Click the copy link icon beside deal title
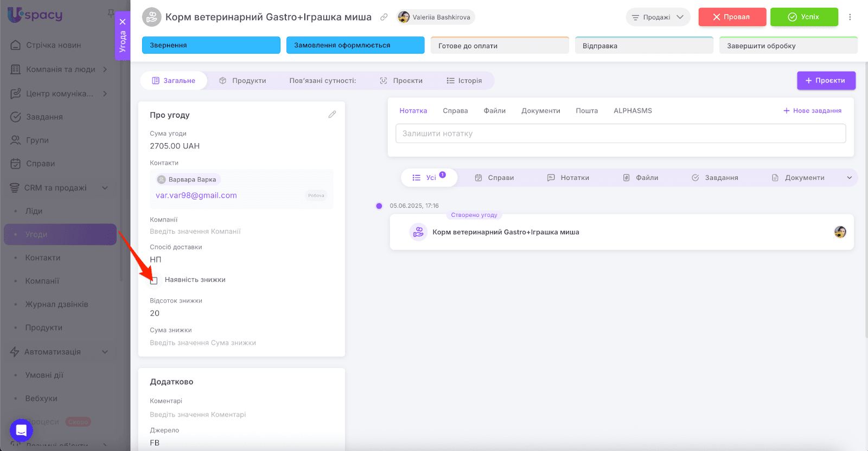The height and width of the screenshot is (451, 868). pyautogui.click(x=384, y=17)
